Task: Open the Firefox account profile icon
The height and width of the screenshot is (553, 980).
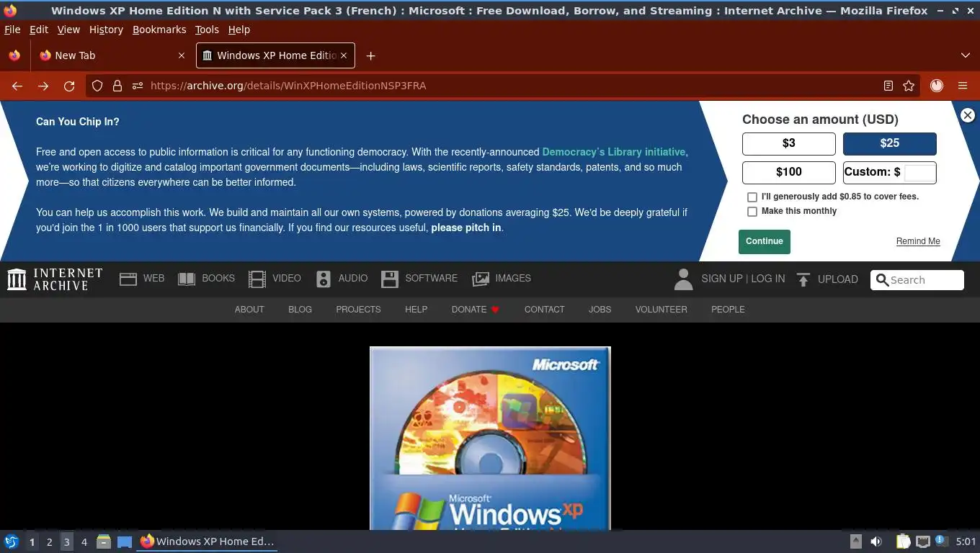Action: [937, 86]
